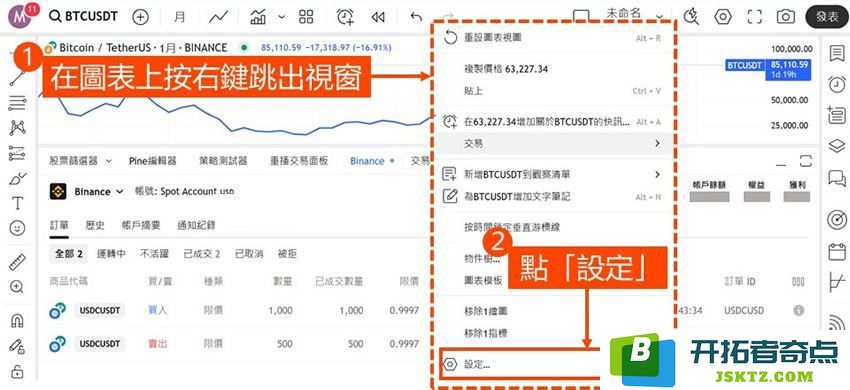Image resolution: width=850 pixels, height=390 pixels.
Task: Select the ruler measure tool
Action: click(17, 262)
